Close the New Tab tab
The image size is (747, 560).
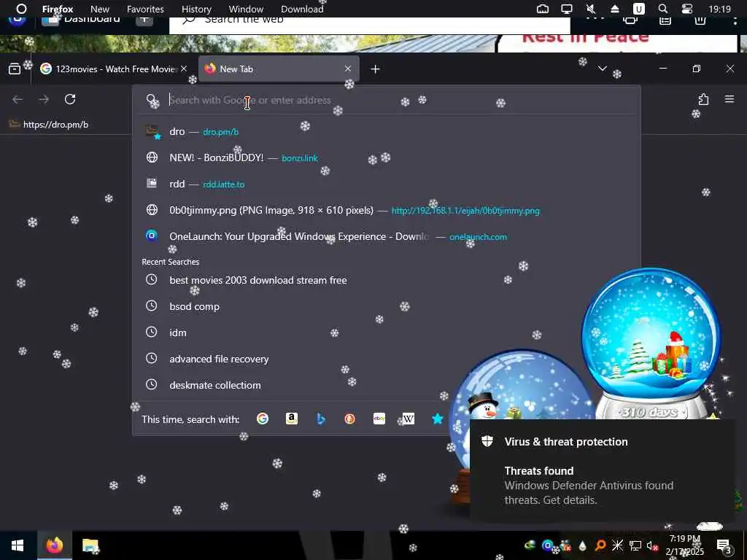click(x=348, y=69)
